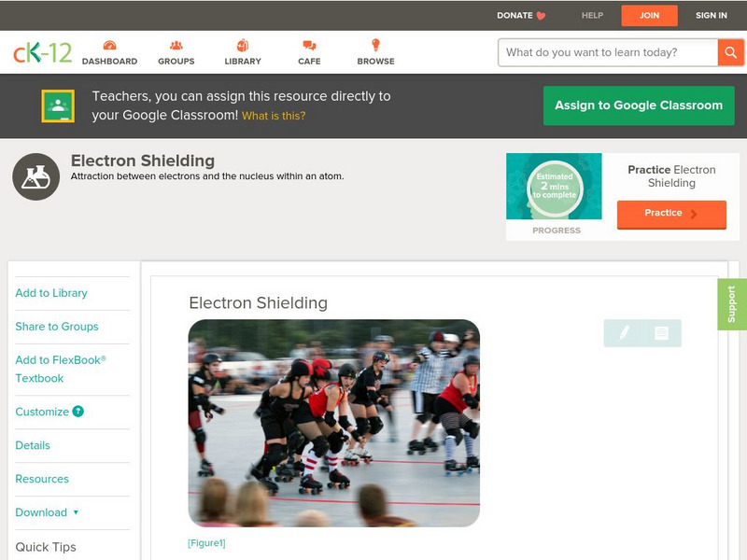The height and width of the screenshot is (560, 747).
Task: Click HELP in the top bar
Action: pyautogui.click(x=592, y=16)
